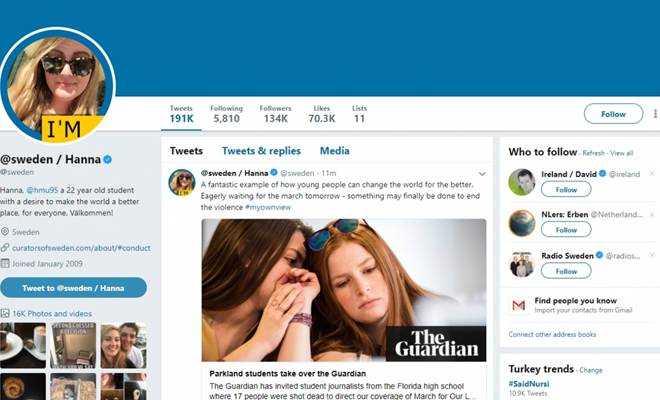Open the 16K Photos and videos gallery
The width and height of the screenshot is (660, 400).
[x=52, y=314]
